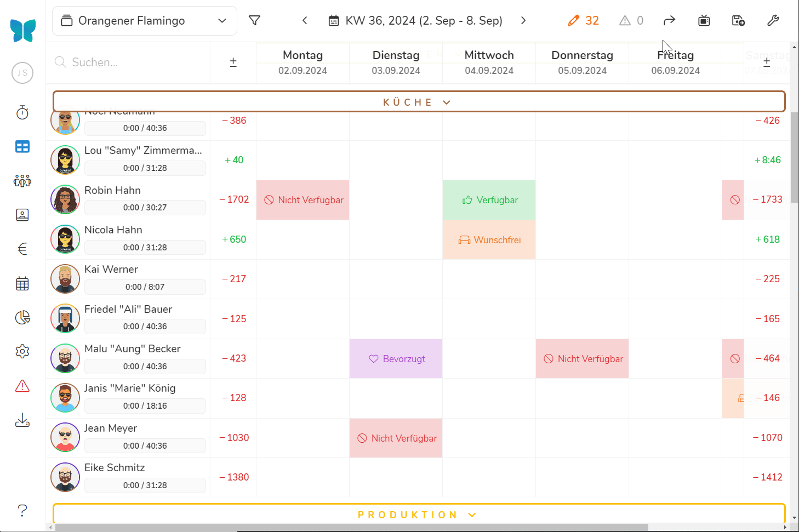Open the download icon in sidebar
Image resolution: width=799 pixels, height=532 pixels.
22,421
